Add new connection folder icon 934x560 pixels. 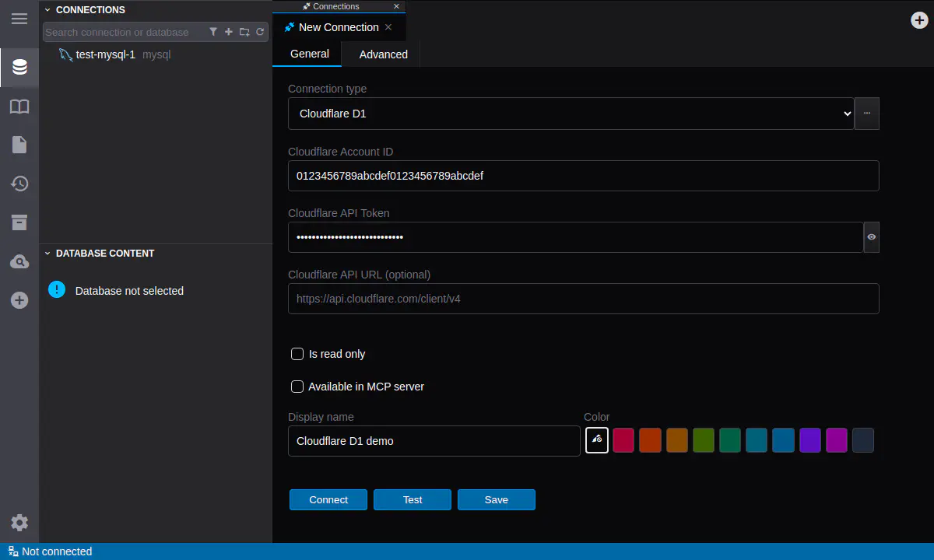(244, 32)
